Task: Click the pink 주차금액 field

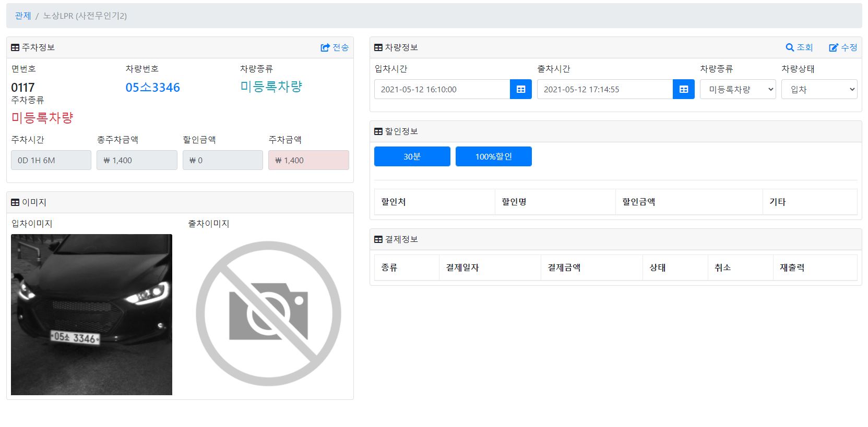Action: click(308, 160)
